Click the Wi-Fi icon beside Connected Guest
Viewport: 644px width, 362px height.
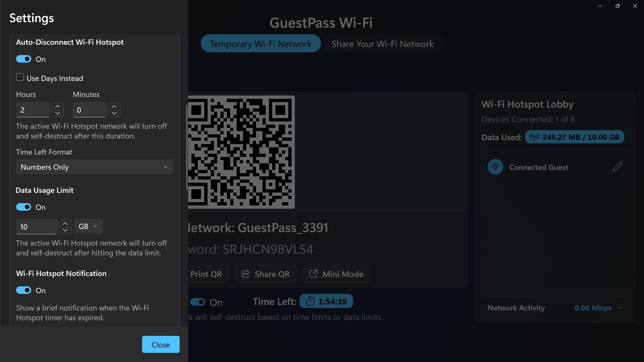pos(495,167)
